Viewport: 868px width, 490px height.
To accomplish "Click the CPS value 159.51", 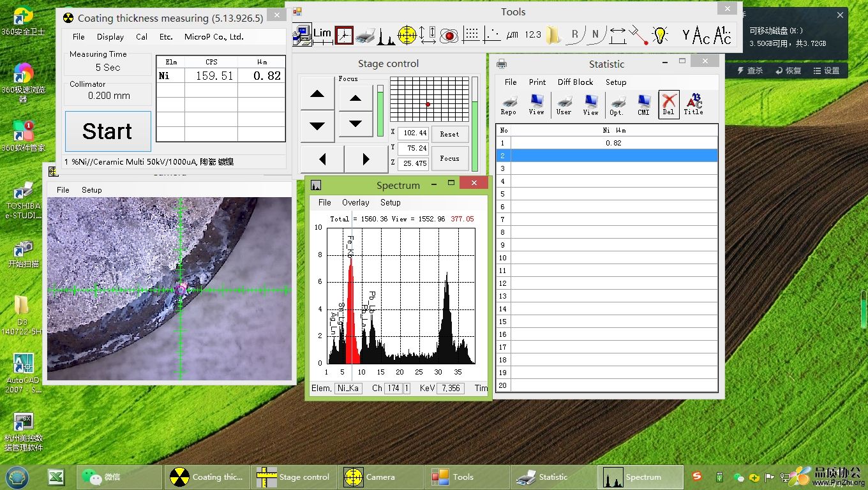I will pyautogui.click(x=211, y=76).
